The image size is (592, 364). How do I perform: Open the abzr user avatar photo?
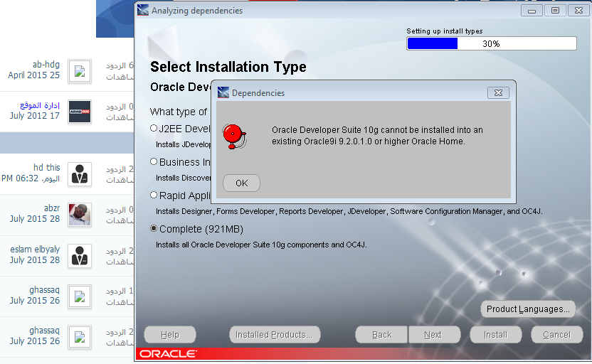[x=80, y=214]
